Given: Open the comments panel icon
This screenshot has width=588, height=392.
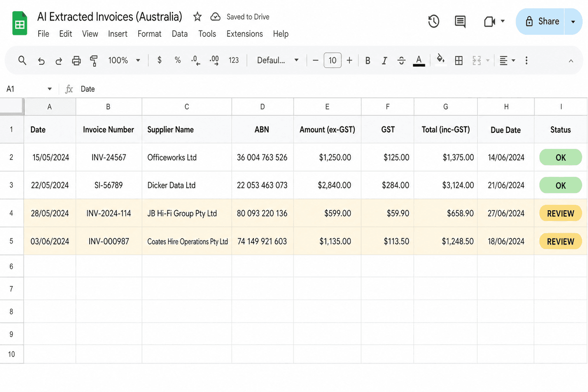Looking at the screenshot, I should coord(460,22).
